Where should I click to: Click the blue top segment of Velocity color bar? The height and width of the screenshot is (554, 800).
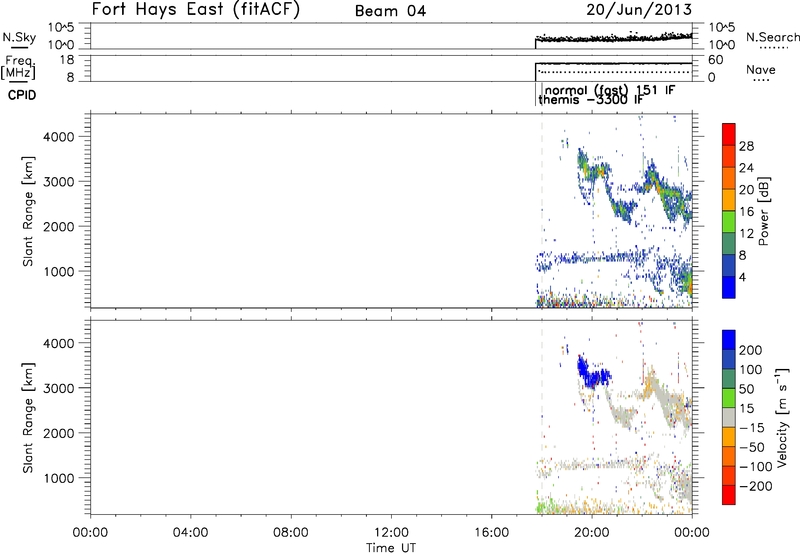coord(729,340)
